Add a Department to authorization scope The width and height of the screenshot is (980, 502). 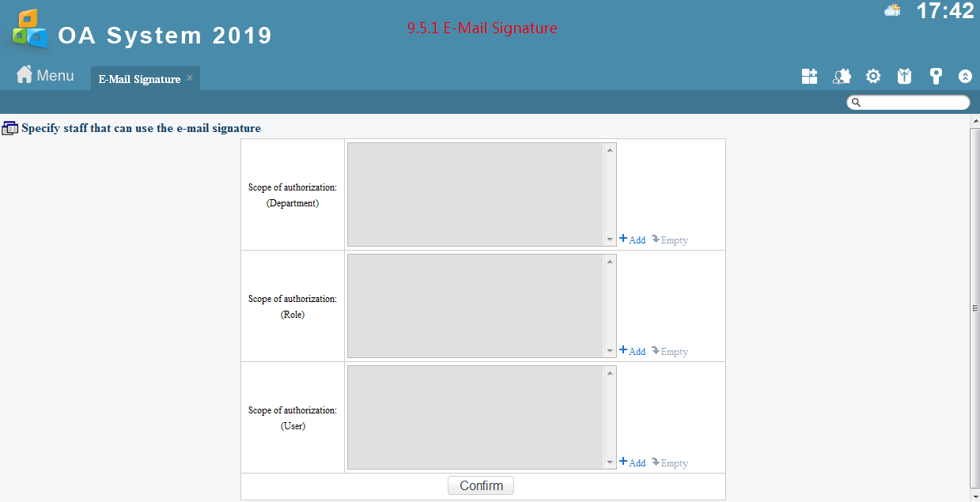click(633, 240)
